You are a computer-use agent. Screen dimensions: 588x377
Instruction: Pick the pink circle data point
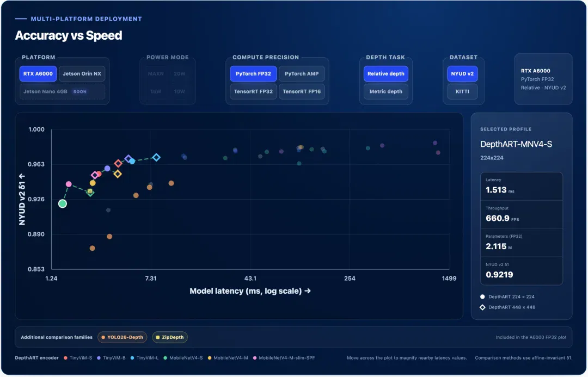tap(69, 184)
